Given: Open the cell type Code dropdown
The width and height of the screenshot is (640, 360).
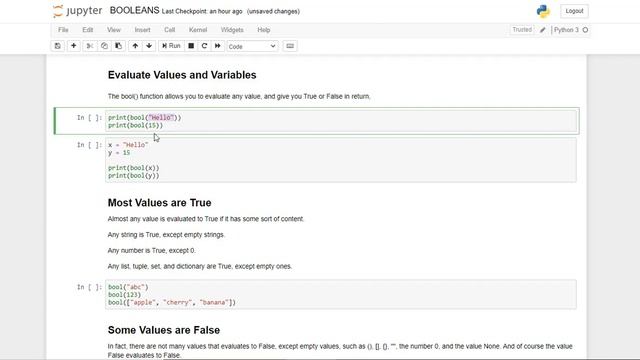Looking at the screenshot, I should [252, 47].
